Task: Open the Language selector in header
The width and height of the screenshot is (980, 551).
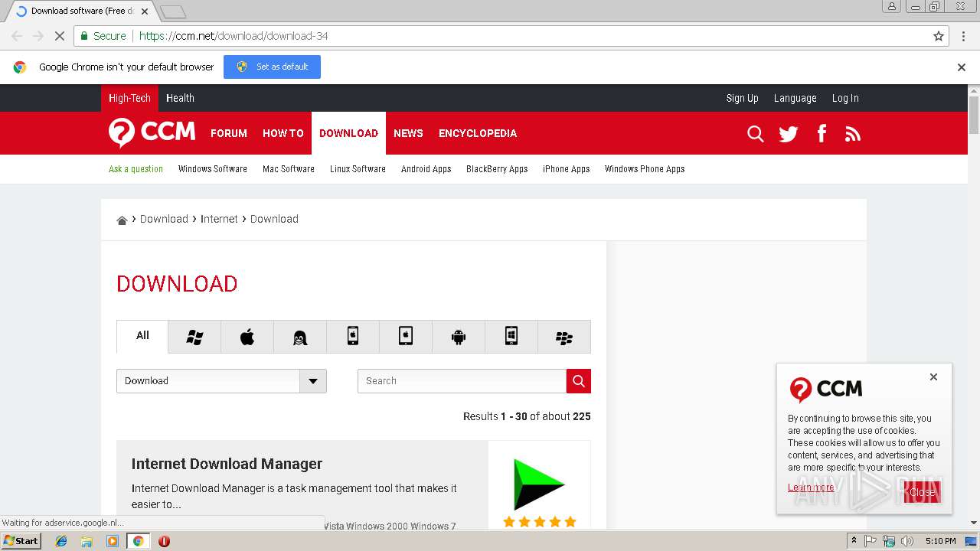Action: tap(795, 98)
